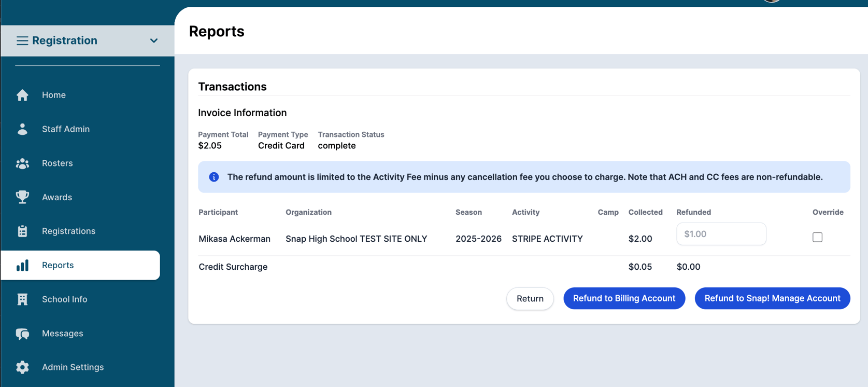868x387 pixels.
Task: Click the surcharge refunded amount $0.00
Action: [688, 267]
